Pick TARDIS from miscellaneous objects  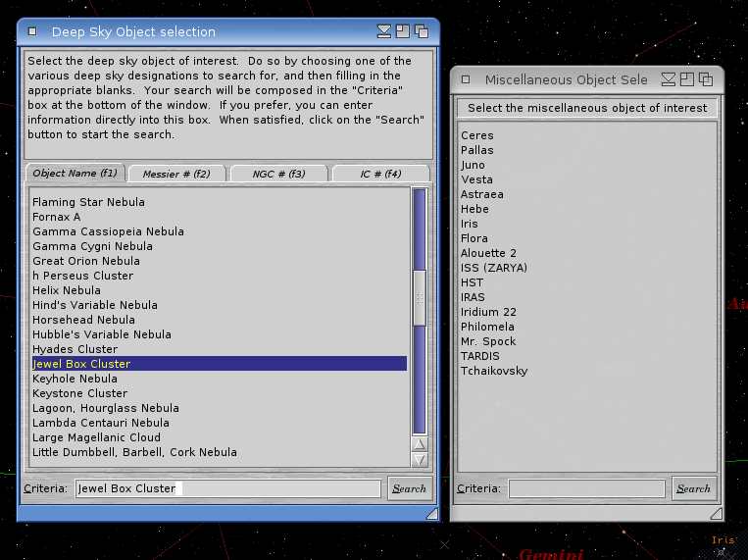point(479,356)
